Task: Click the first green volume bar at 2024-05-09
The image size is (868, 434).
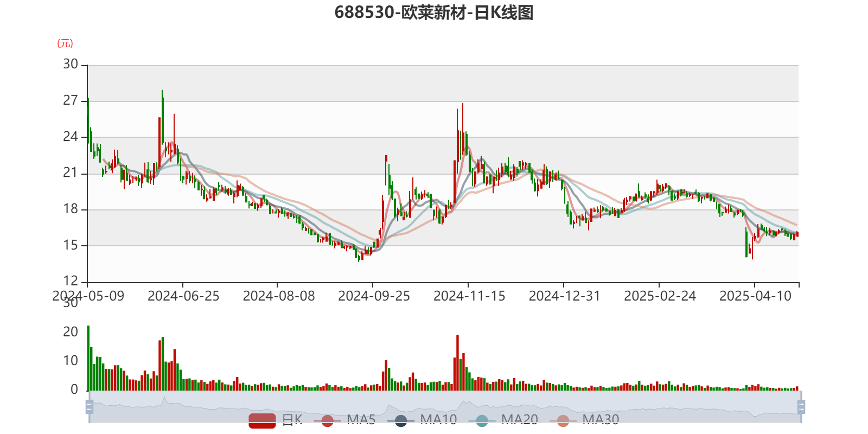Action: coord(88,358)
